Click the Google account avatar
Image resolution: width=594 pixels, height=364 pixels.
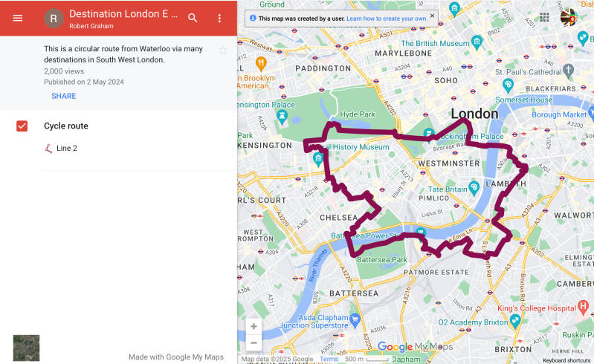569,17
